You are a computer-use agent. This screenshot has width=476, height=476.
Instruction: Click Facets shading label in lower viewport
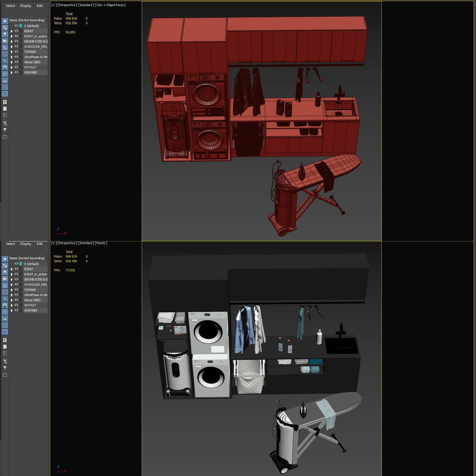[101, 243]
